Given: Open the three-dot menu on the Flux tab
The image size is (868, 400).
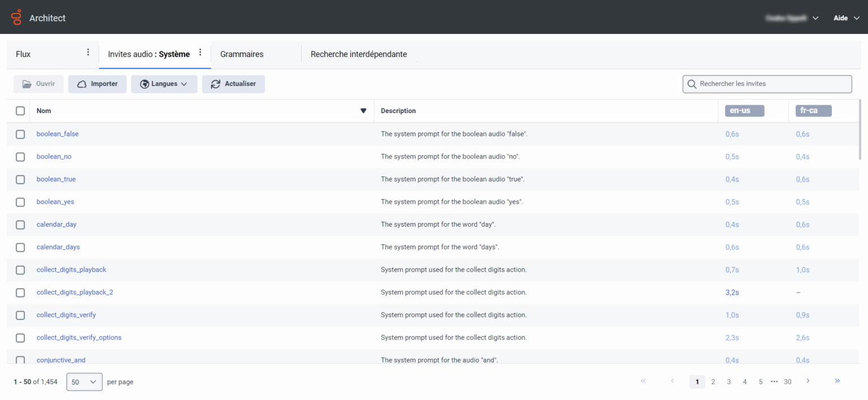Looking at the screenshot, I should (x=88, y=51).
